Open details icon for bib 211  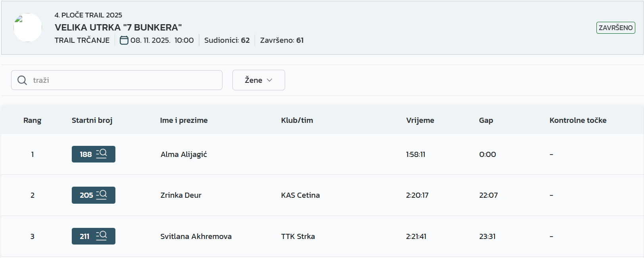102,236
